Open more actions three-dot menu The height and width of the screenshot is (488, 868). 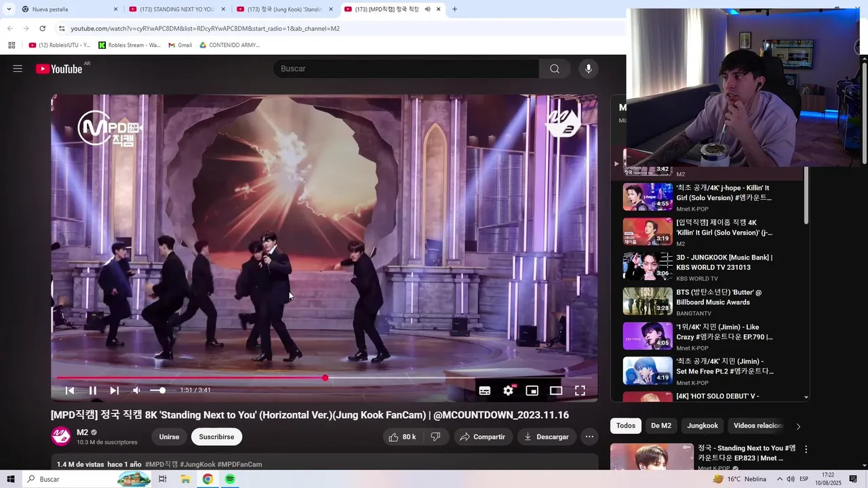click(x=589, y=437)
